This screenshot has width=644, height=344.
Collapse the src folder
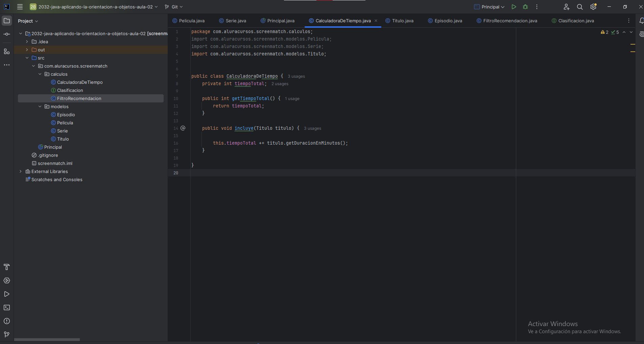tap(27, 58)
